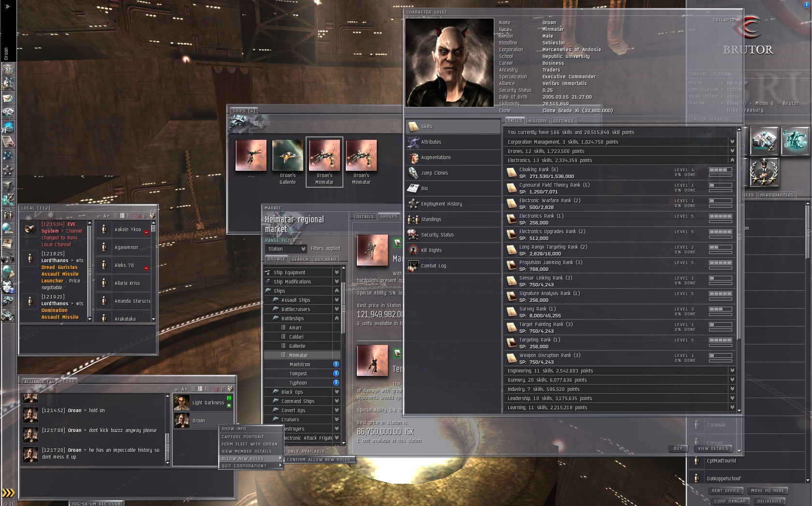Expand the Leadership skill group
The image size is (812, 506).
[x=732, y=398]
